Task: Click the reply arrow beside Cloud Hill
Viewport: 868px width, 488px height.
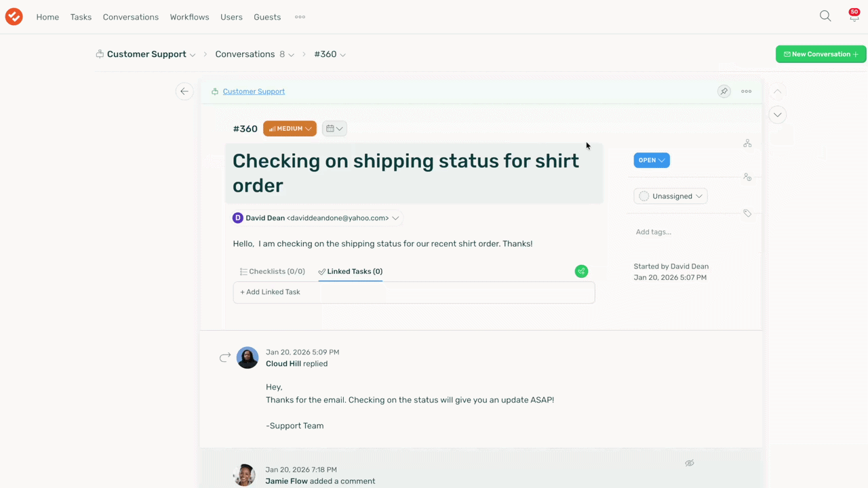Action: [225, 358]
